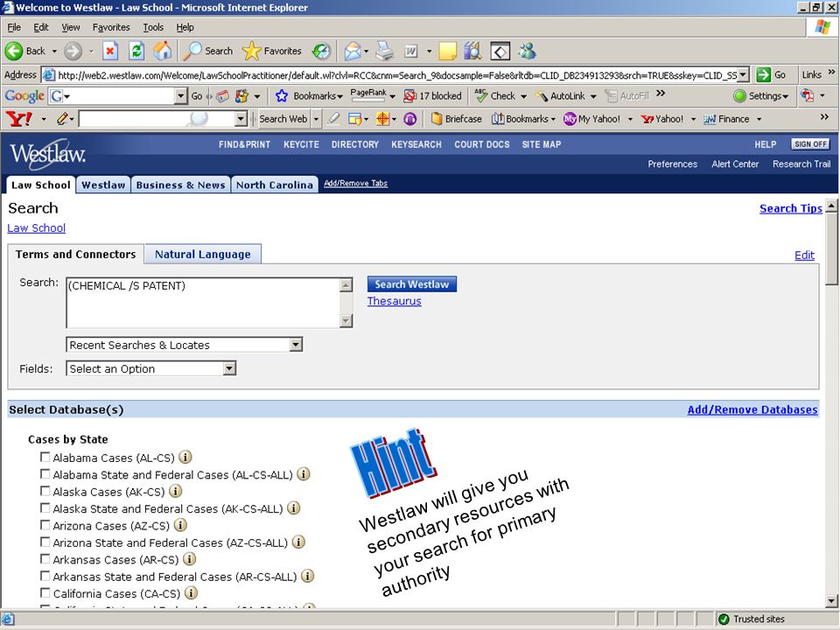Click the KEYCITE navigation link
The image size is (840, 630).
(301, 144)
